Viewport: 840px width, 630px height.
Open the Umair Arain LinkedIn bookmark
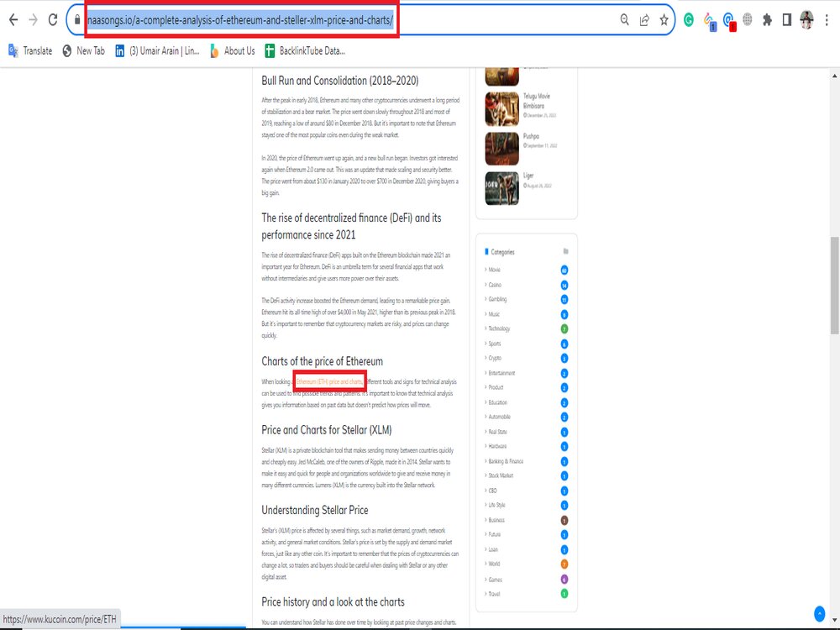158,51
